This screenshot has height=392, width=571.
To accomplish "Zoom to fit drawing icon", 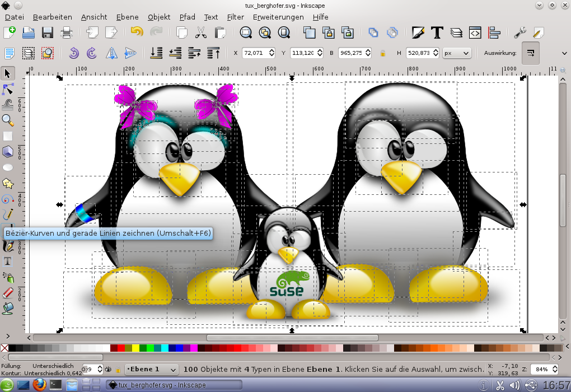I will [265, 32].
